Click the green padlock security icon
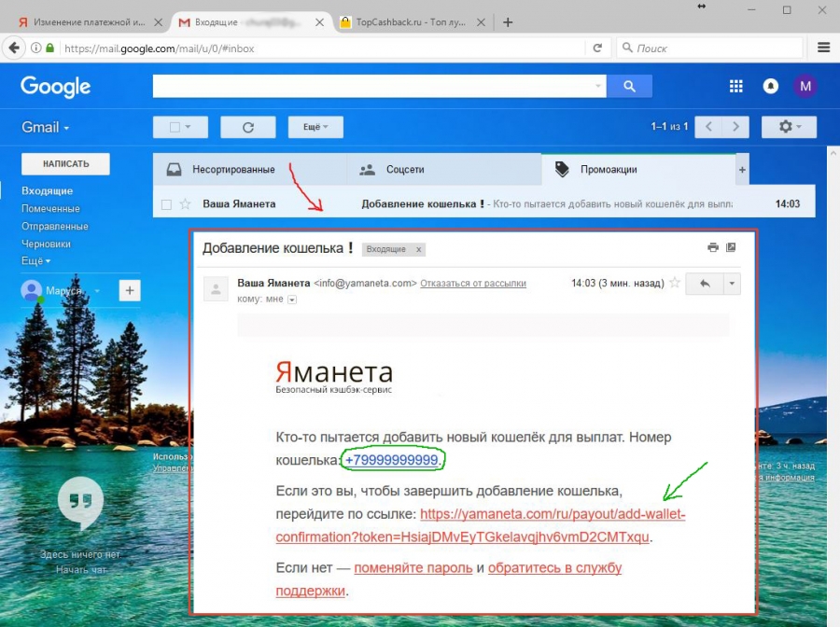The image size is (840, 627). (x=49, y=48)
